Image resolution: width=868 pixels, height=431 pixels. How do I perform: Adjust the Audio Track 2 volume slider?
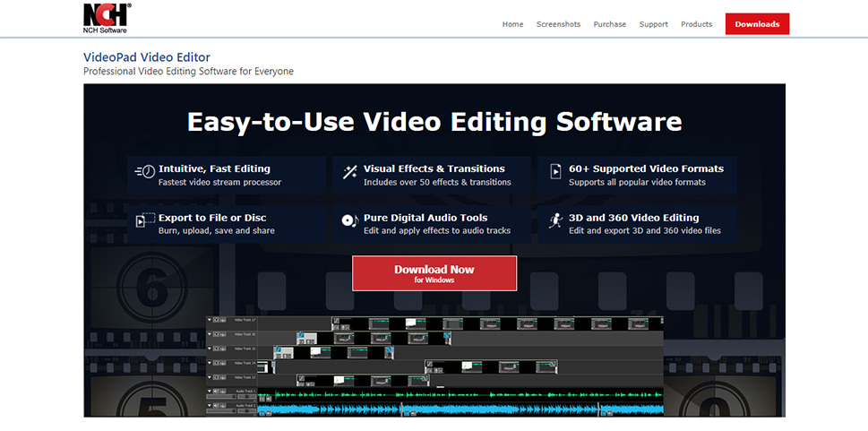[221, 411]
